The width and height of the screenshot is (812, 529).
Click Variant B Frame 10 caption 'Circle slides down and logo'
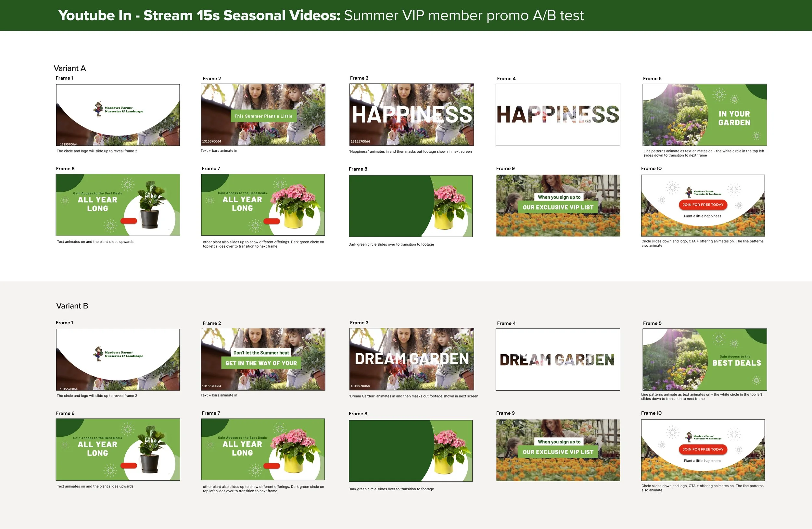[703, 488]
